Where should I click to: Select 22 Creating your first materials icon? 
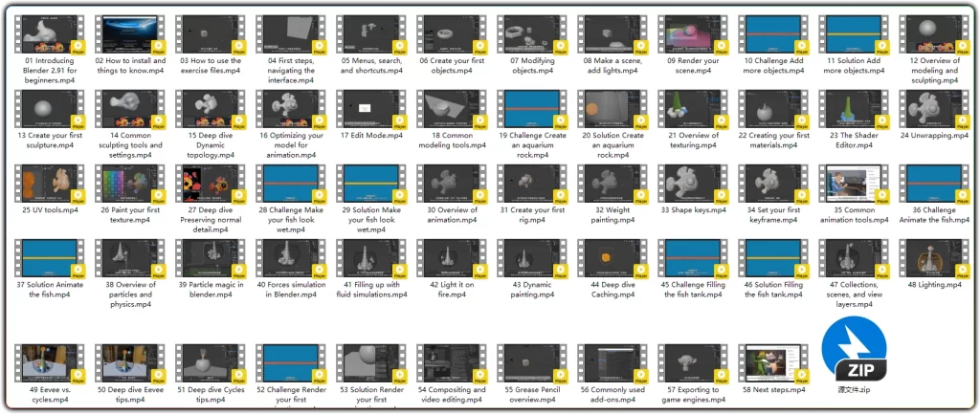tap(773, 109)
